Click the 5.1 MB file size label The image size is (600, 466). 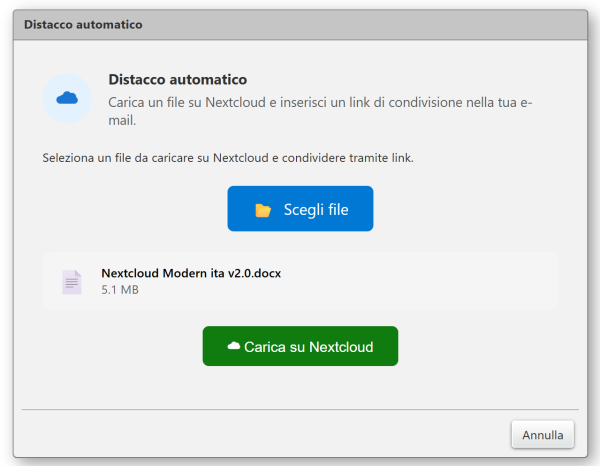120,290
